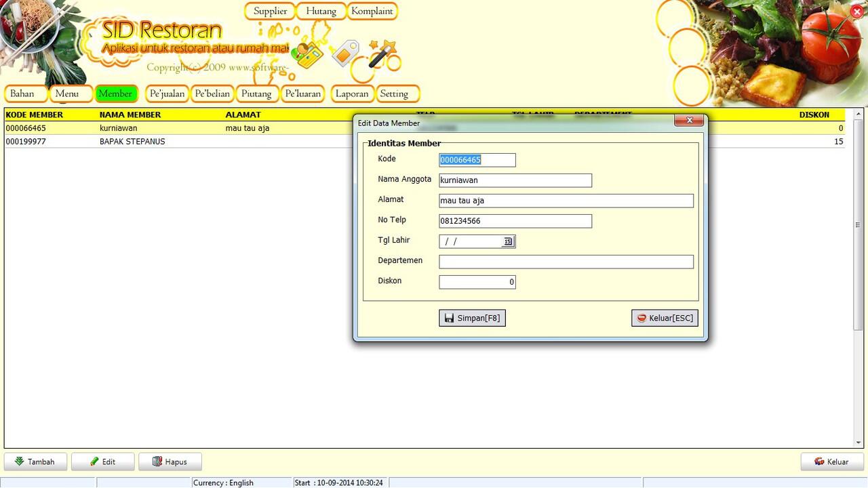Image resolution: width=868 pixels, height=488 pixels.
Task: Click the member ID card icon in header
Action: (309, 56)
